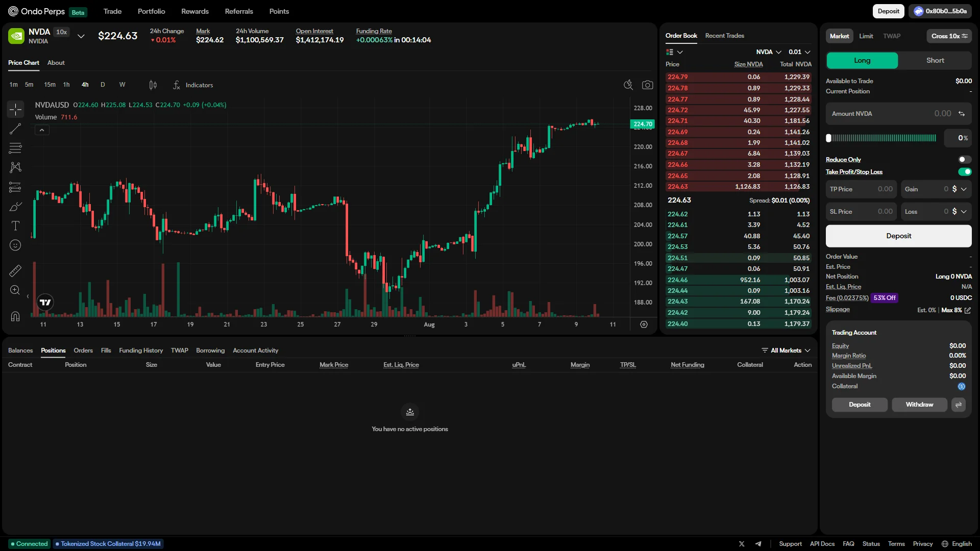Switch chart interval to 1m

pyautogui.click(x=13, y=85)
